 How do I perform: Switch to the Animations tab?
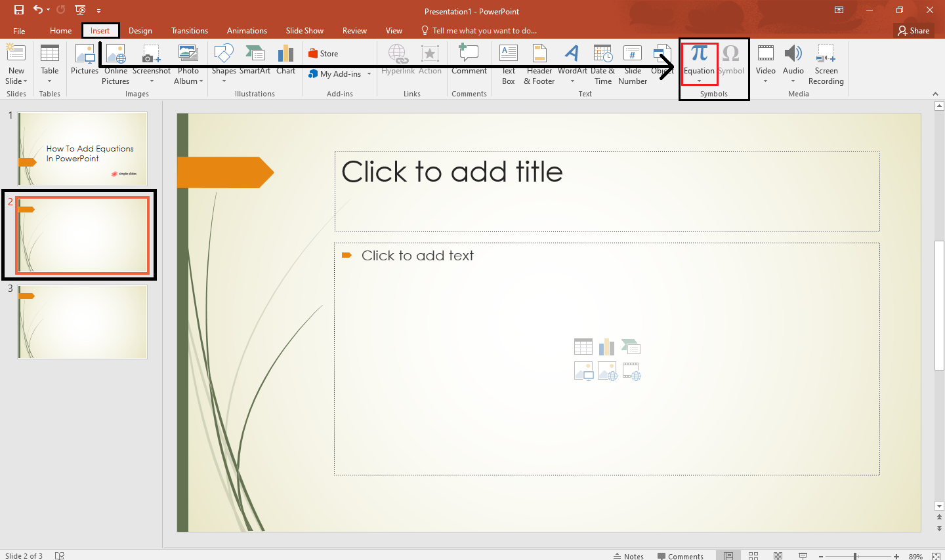pos(247,31)
